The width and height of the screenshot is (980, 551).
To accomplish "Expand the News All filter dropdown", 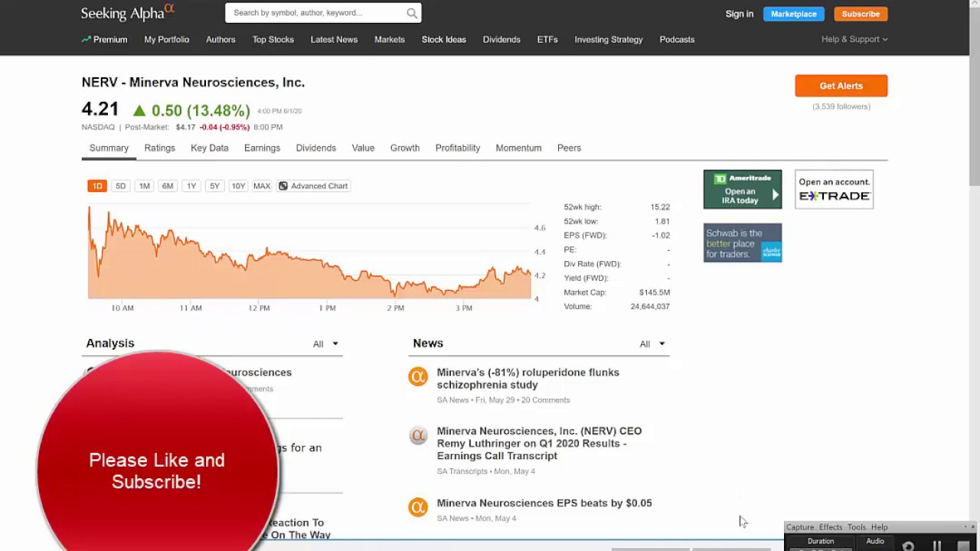I will [652, 344].
